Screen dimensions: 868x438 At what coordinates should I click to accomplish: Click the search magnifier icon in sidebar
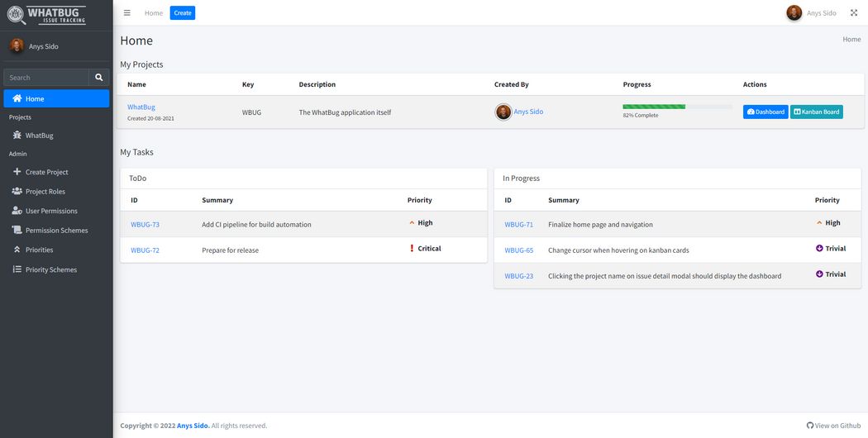[x=99, y=78]
